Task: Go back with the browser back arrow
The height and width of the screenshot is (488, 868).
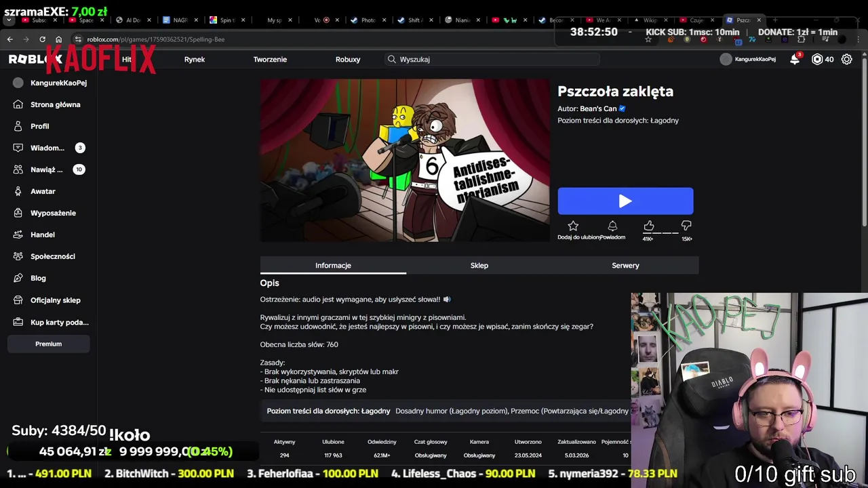Action: click(9, 39)
